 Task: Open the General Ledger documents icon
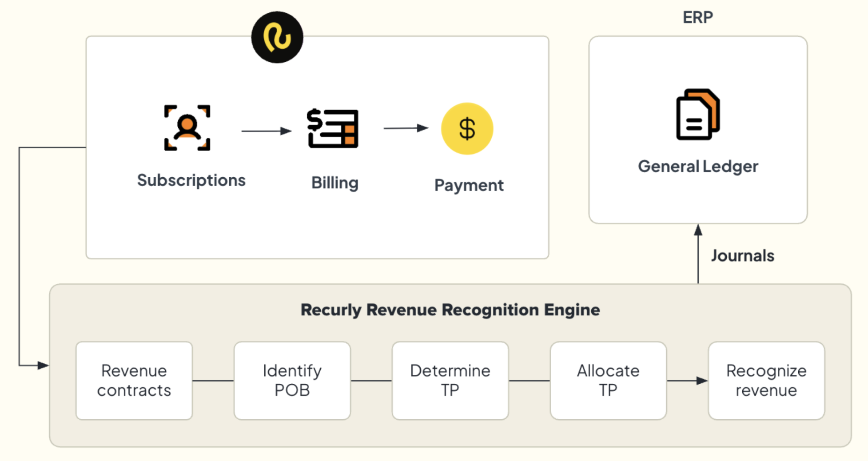(698, 115)
